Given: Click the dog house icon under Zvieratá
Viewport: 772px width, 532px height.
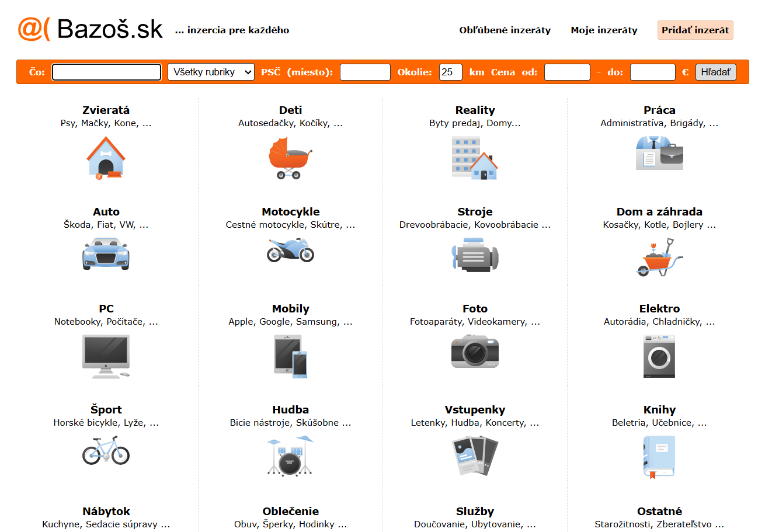Looking at the screenshot, I should coord(106,158).
